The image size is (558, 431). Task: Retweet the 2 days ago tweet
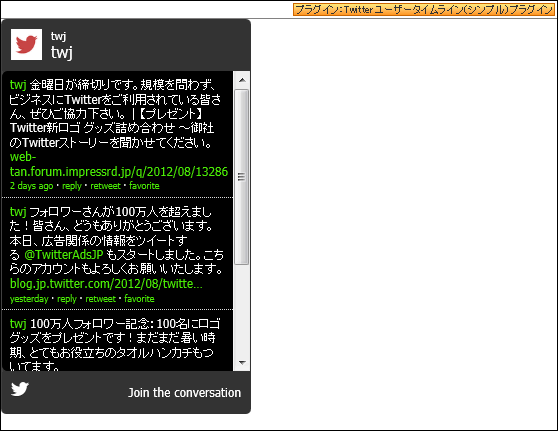point(105,186)
